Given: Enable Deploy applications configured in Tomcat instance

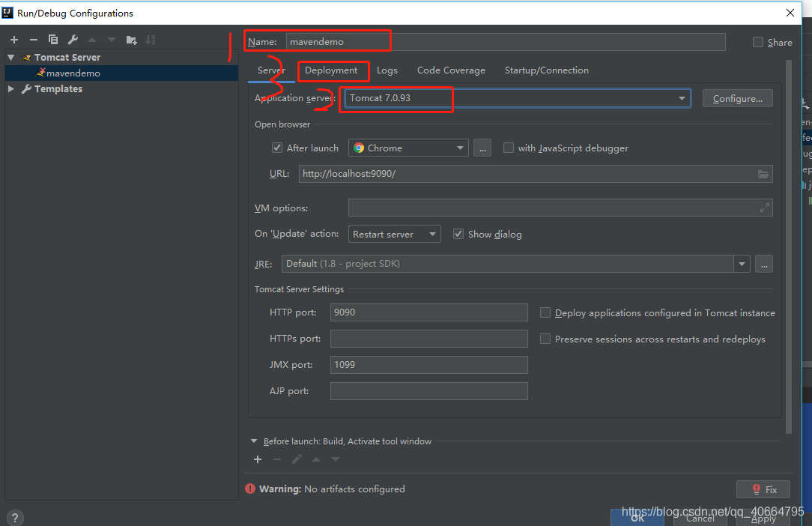Looking at the screenshot, I should pos(545,312).
